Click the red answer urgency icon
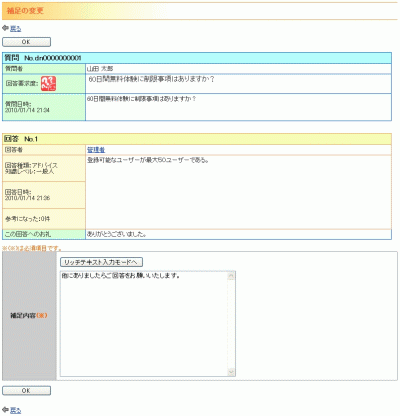This screenshot has width=400, height=416. coord(48,83)
